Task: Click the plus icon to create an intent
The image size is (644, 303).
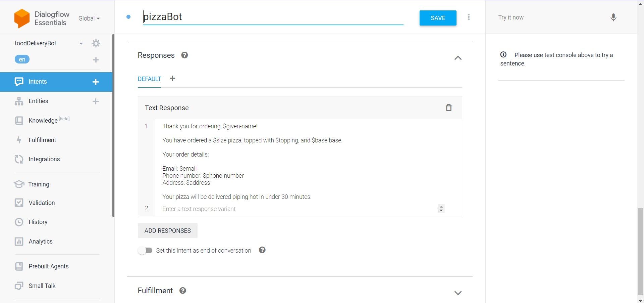Action: point(96,82)
